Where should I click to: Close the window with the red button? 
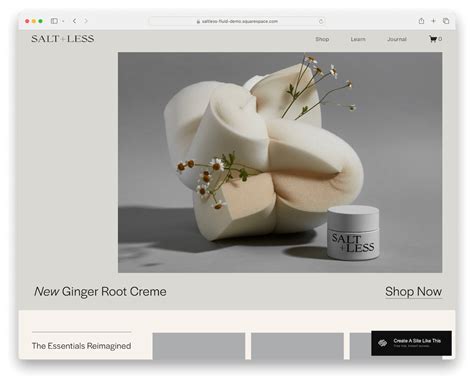click(x=27, y=21)
